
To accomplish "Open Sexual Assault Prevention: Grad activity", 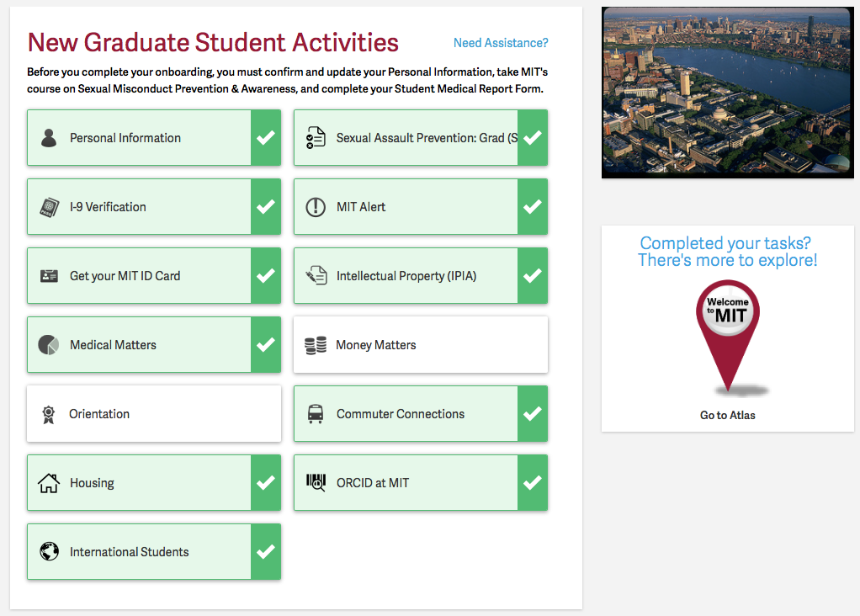I will tap(421, 138).
